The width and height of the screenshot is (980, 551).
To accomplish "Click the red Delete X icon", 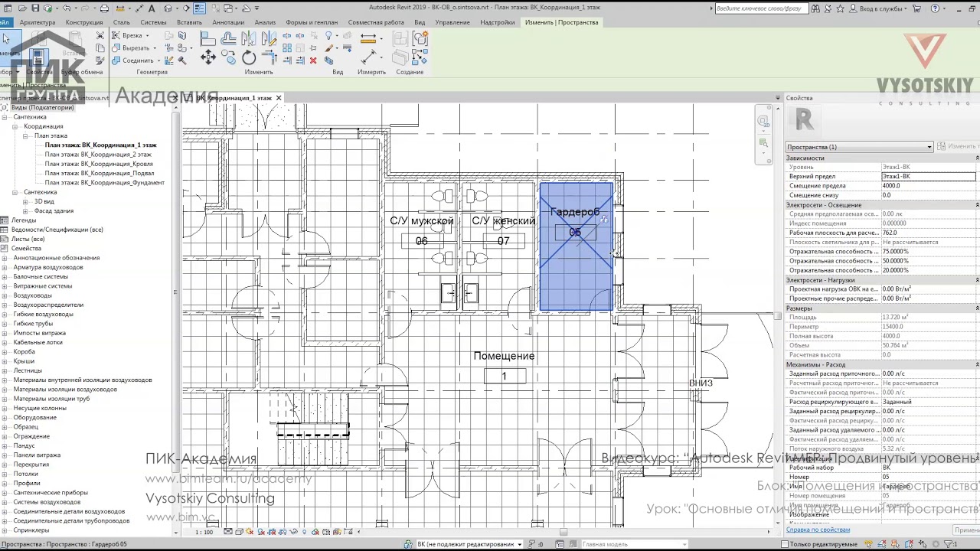I will (313, 60).
